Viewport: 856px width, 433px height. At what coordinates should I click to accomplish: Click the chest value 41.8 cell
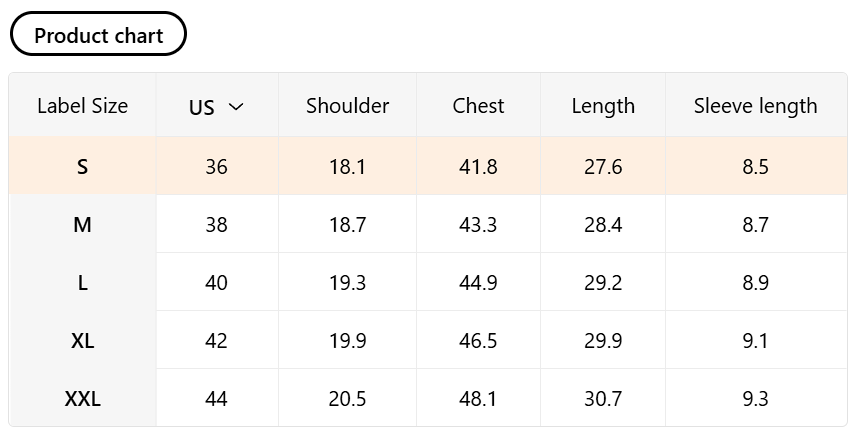click(x=478, y=167)
